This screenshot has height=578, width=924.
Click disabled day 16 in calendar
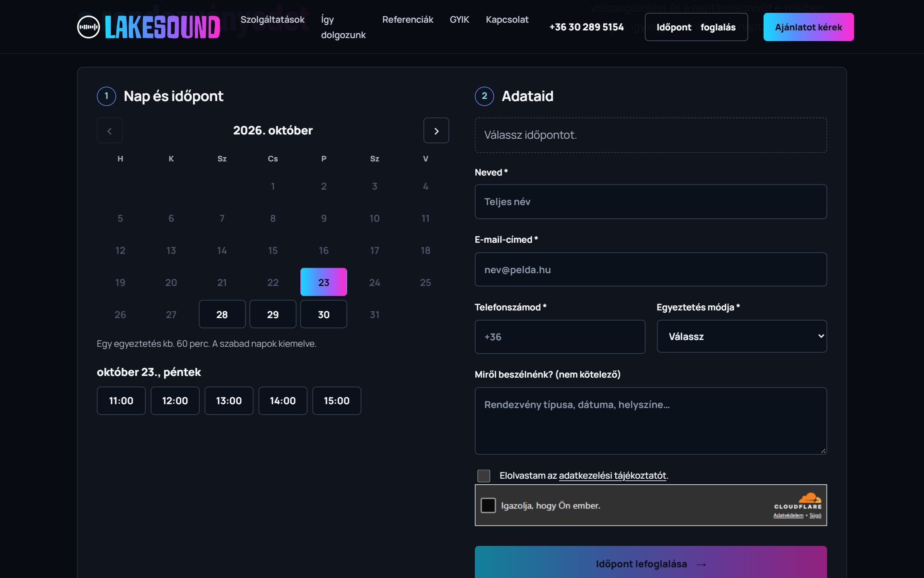[323, 250]
